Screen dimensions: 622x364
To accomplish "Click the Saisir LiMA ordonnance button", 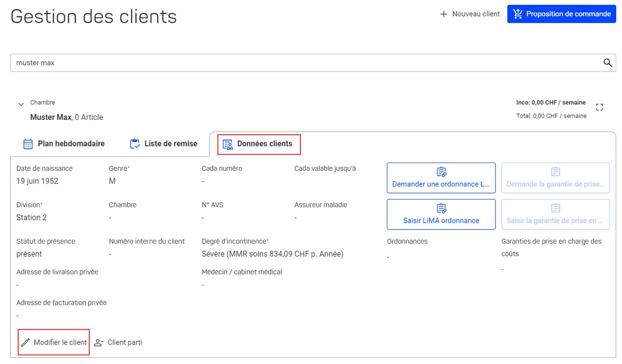I will [441, 214].
